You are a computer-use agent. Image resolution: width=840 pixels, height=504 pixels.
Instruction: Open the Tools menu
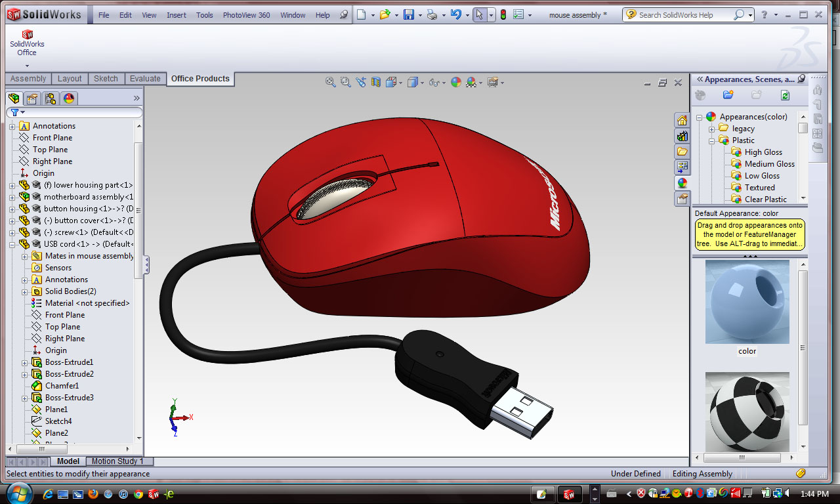point(205,15)
